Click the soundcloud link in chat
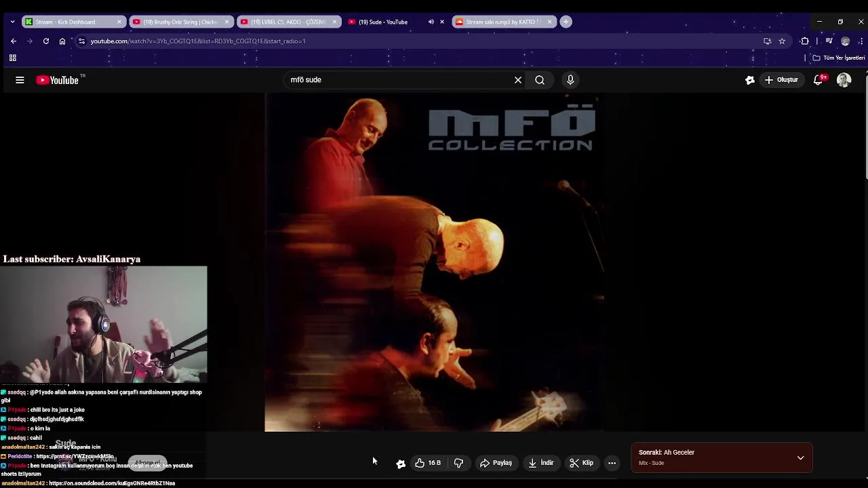 (112, 483)
